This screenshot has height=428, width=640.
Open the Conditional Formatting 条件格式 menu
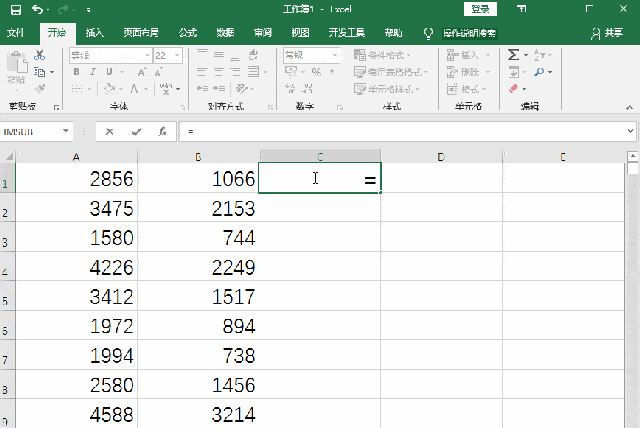[382, 55]
